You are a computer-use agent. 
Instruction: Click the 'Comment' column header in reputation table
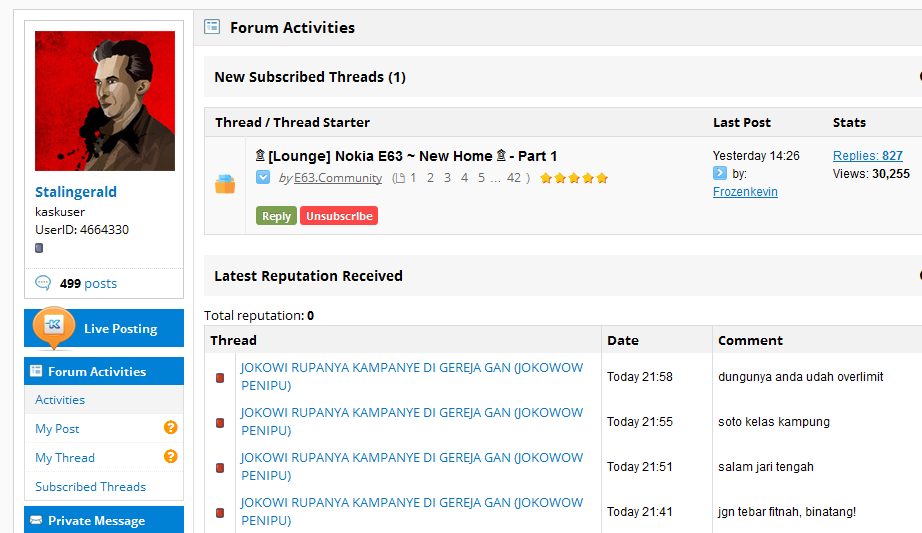(750, 341)
